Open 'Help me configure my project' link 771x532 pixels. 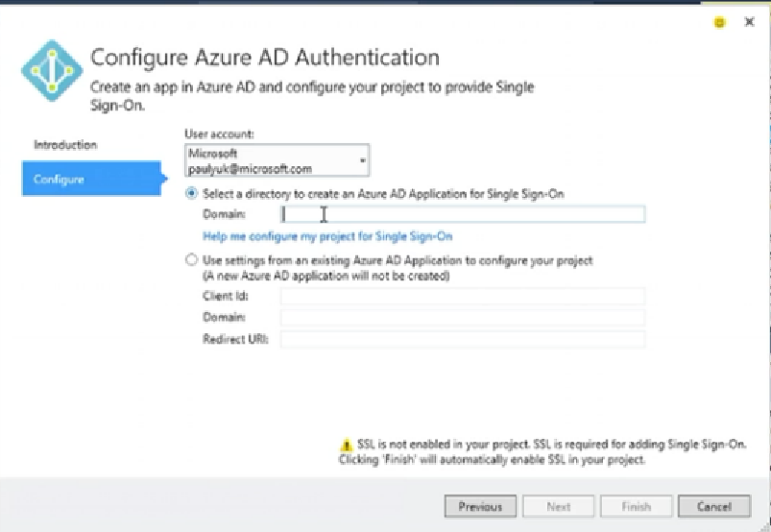tap(327, 236)
